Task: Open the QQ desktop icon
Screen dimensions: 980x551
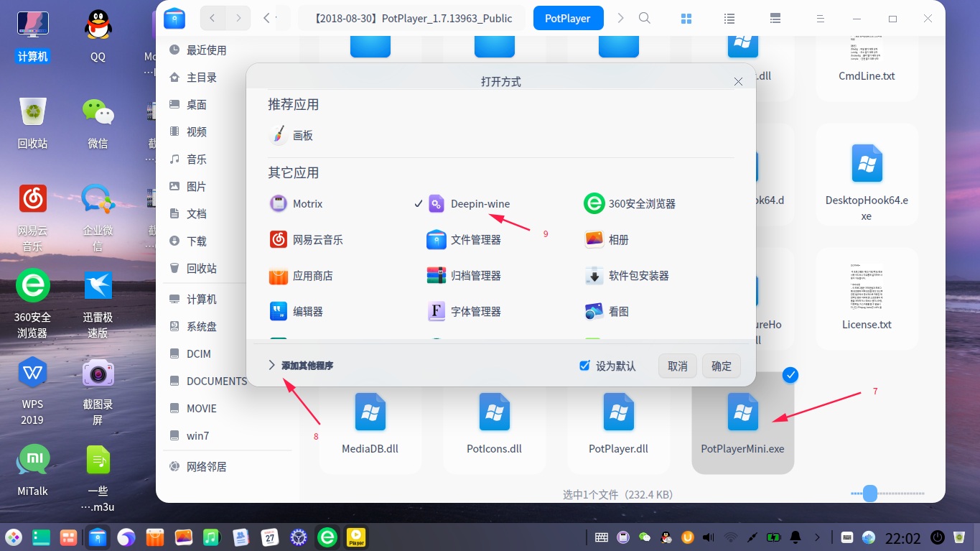Action: [x=98, y=36]
